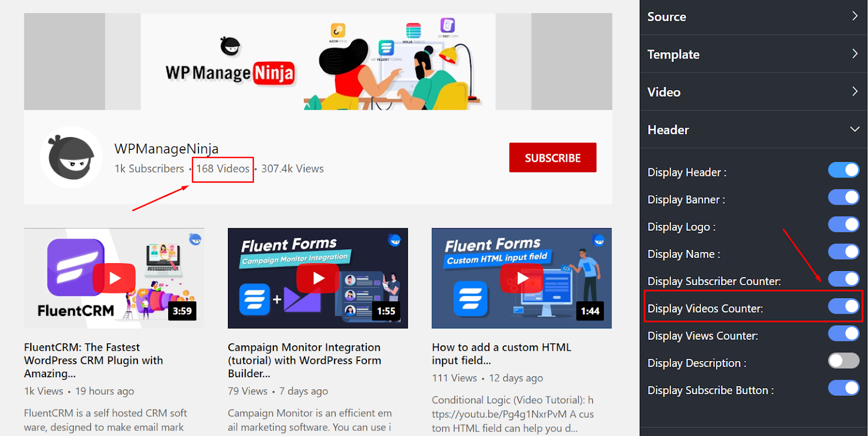Switch off Display Videos Counter
The image size is (868, 436).
pos(844,306)
